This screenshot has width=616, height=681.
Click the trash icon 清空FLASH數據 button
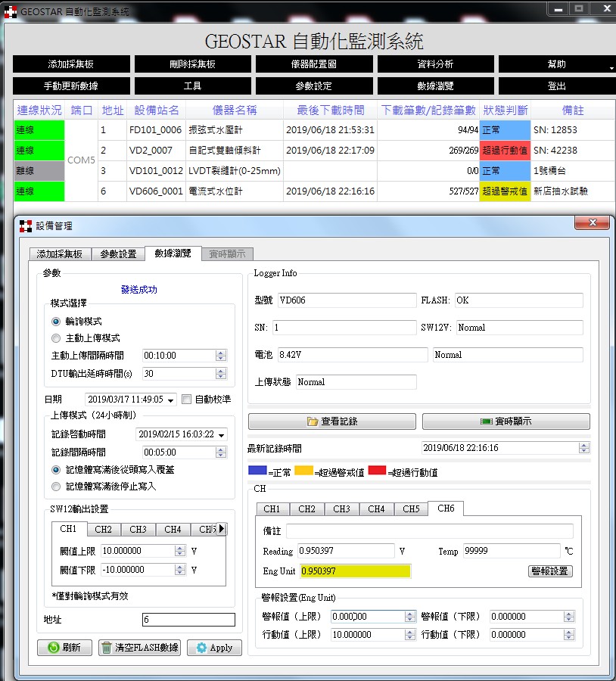click(139, 648)
